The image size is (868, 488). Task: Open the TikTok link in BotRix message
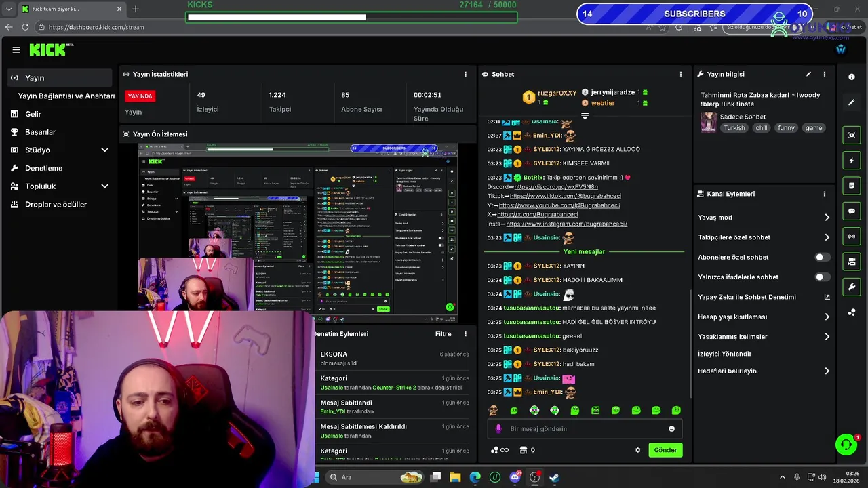pos(565,196)
